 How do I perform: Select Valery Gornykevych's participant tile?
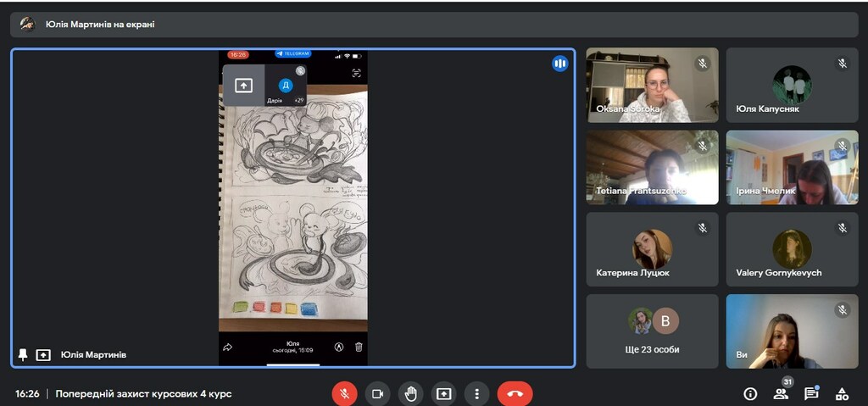click(793, 249)
